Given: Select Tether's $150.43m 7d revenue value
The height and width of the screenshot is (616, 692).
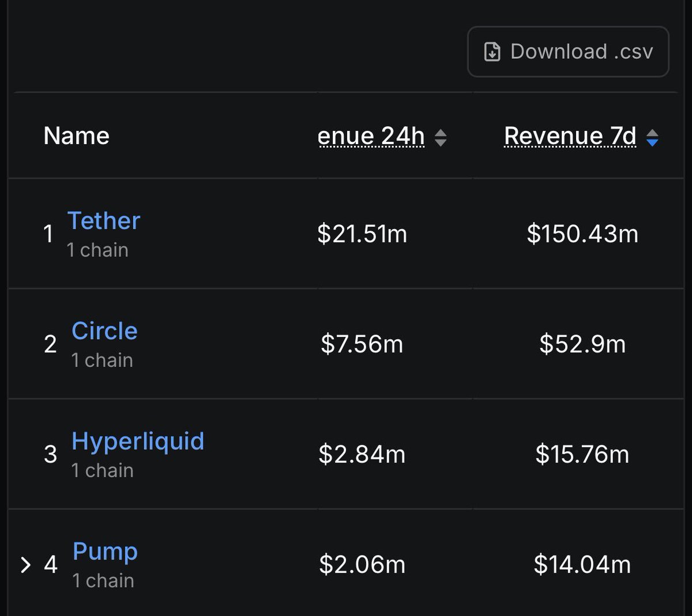Looking at the screenshot, I should pyautogui.click(x=582, y=234).
